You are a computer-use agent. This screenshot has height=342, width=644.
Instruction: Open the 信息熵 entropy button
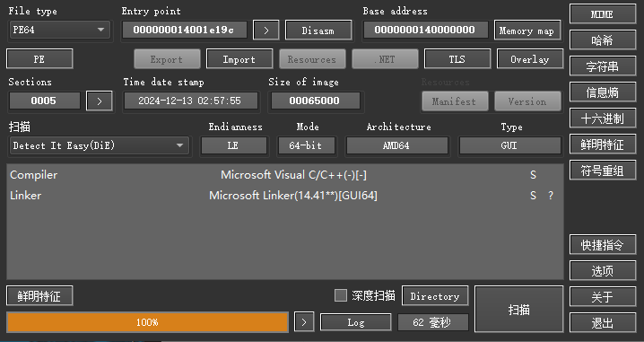pos(603,92)
